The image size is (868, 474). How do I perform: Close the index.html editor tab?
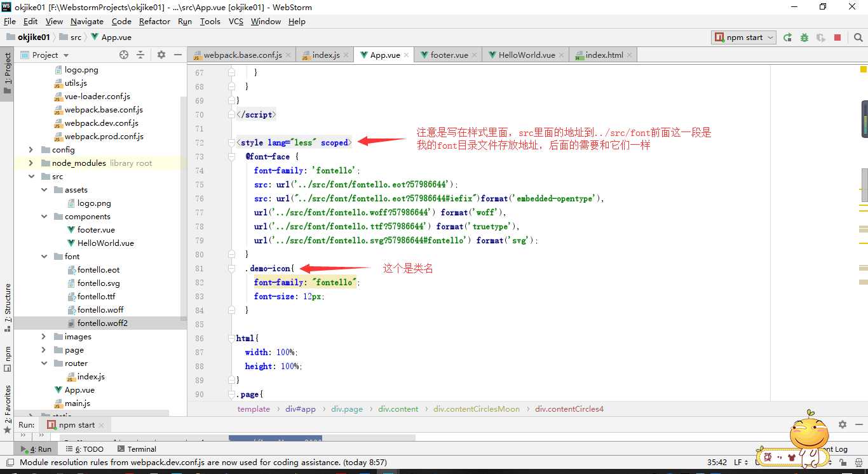pos(629,55)
